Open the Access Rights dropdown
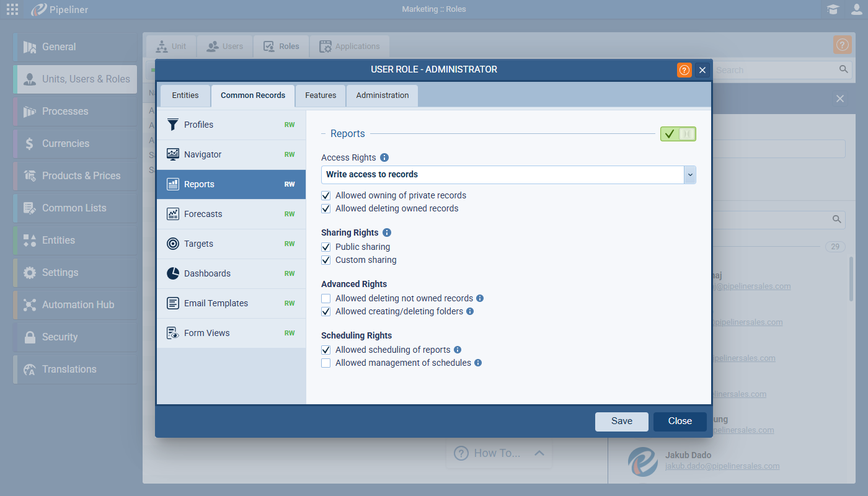This screenshot has width=868, height=496. point(689,175)
